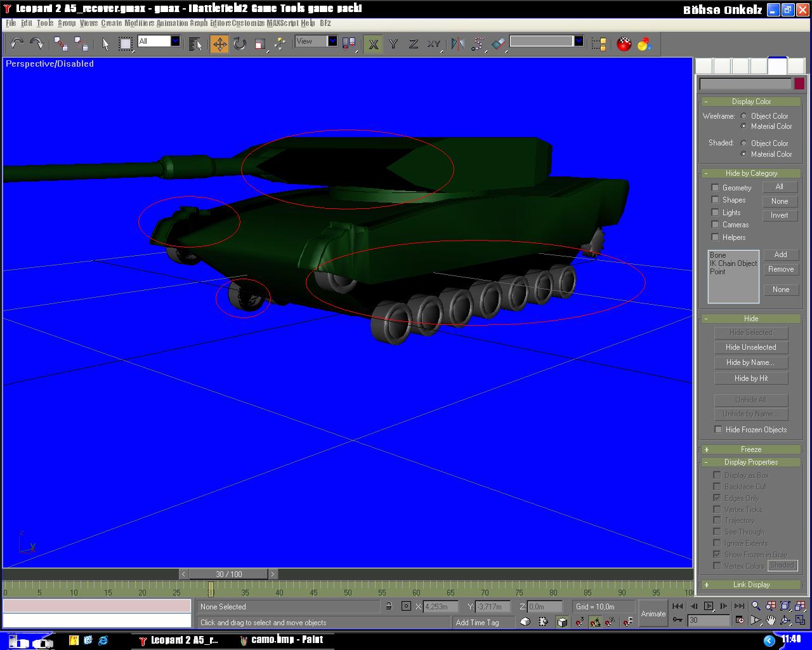Screen dimensions: 812x650
Task: Enable the Geometry hide checkbox
Action: (x=716, y=187)
